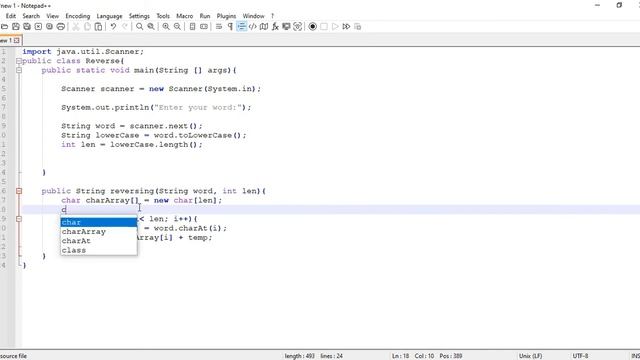Open the Run menu
Screen dimensions: 640x360
click(x=205, y=16)
